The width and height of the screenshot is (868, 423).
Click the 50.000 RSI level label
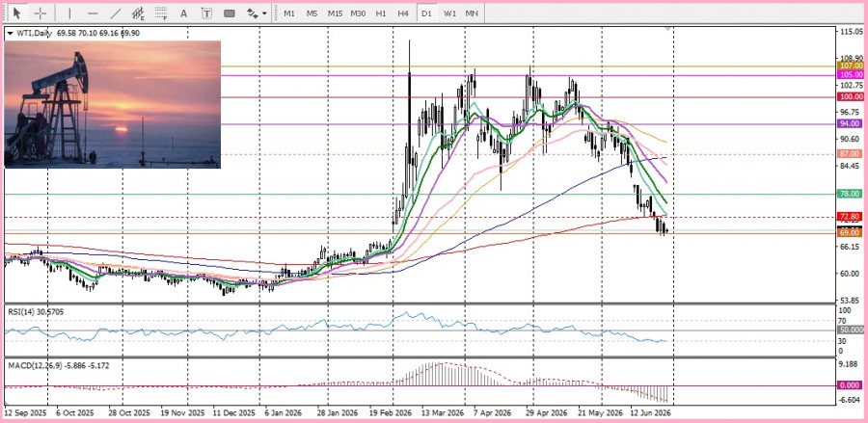[x=851, y=330]
